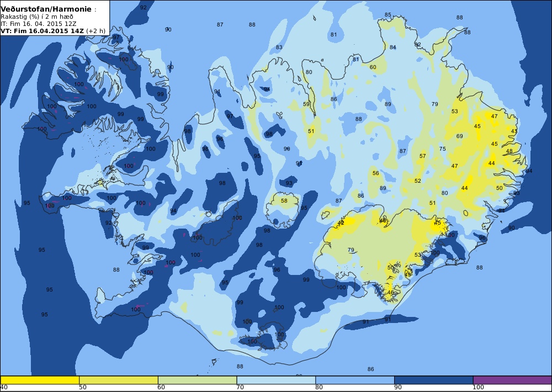The height and width of the screenshot is (392, 552).
Task: Click the humidity value 85 on the map
Action: tap(388, 15)
